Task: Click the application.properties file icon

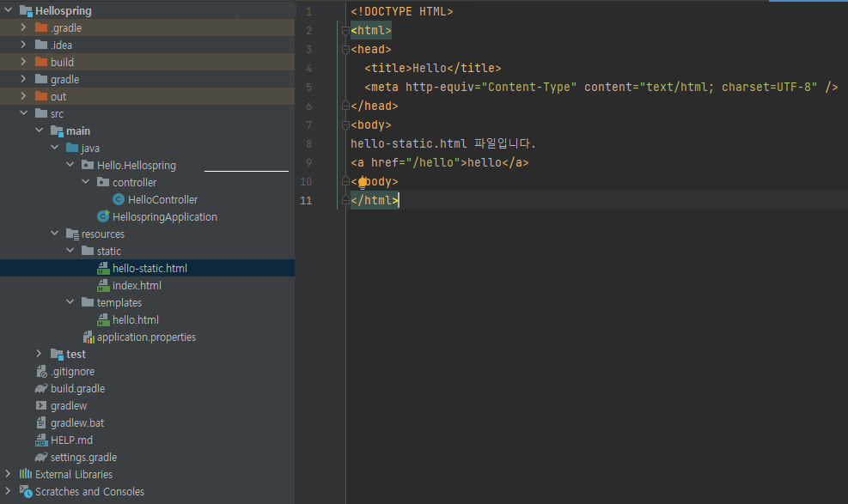Action: pyautogui.click(x=88, y=337)
